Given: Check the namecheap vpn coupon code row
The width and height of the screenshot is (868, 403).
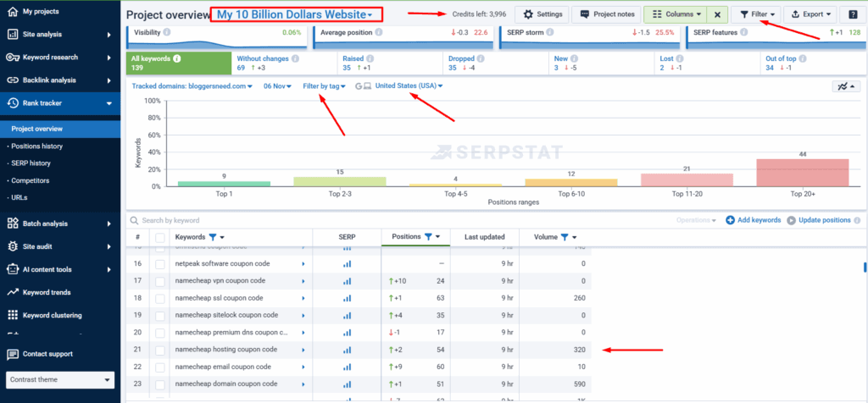Looking at the screenshot, I should click(x=160, y=281).
